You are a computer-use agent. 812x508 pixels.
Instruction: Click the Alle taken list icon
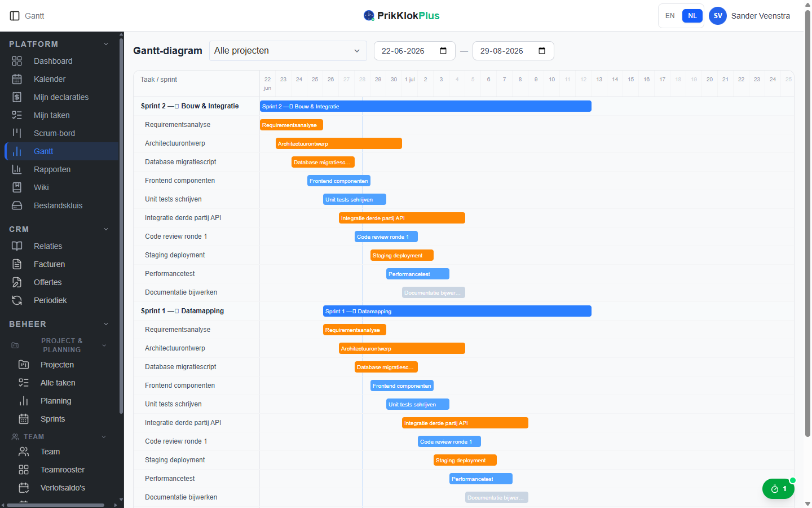point(24,383)
